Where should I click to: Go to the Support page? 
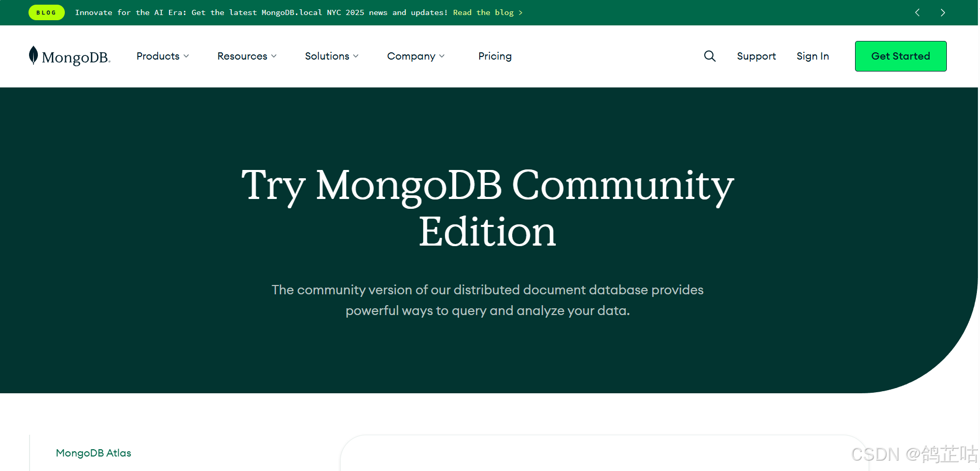coord(756,56)
